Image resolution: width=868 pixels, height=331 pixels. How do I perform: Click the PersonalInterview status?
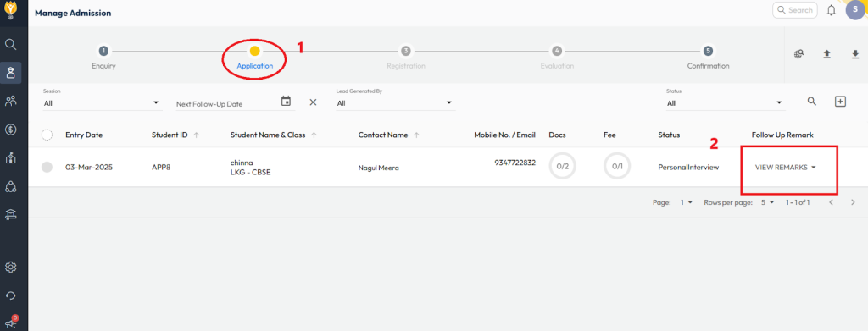688,167
